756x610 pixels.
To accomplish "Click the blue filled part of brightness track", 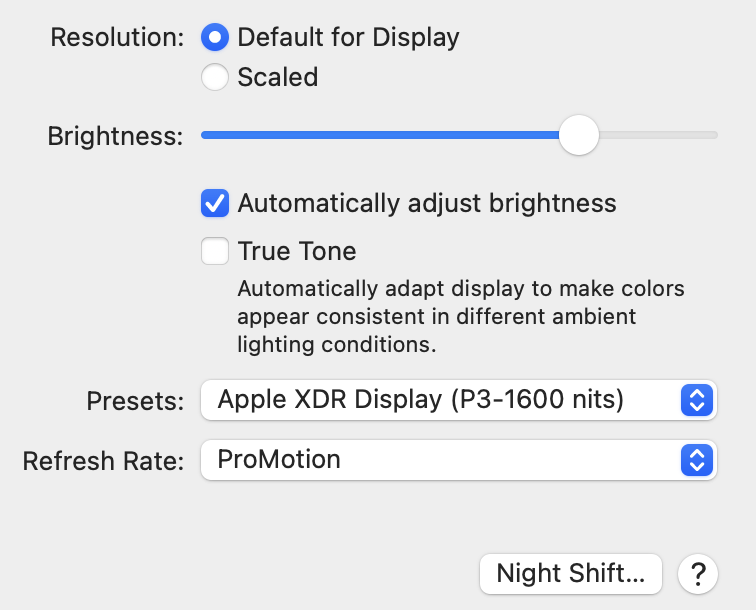I will pyautogui.click(x=380, y=135).
